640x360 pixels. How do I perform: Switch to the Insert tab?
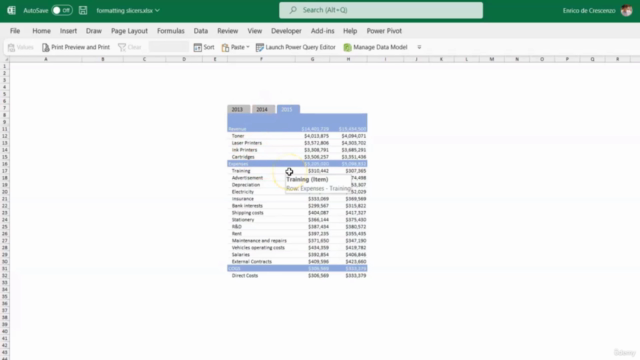click(x=68, y=31)
